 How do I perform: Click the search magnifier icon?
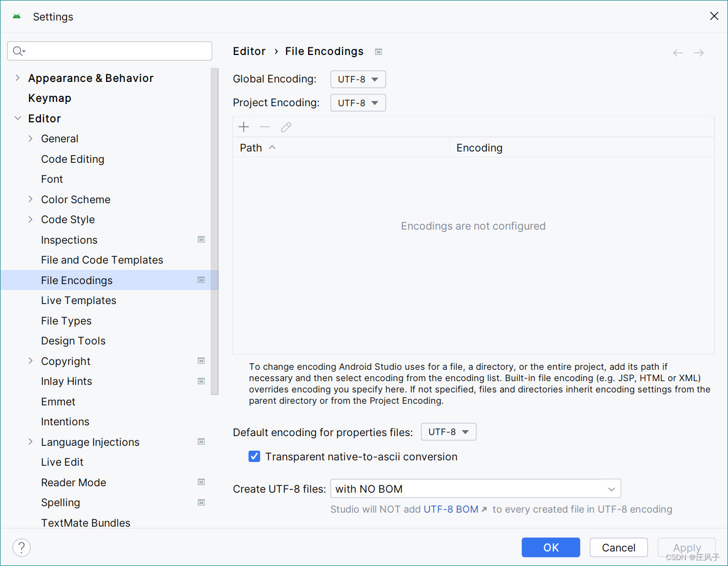tap(19, 51)
